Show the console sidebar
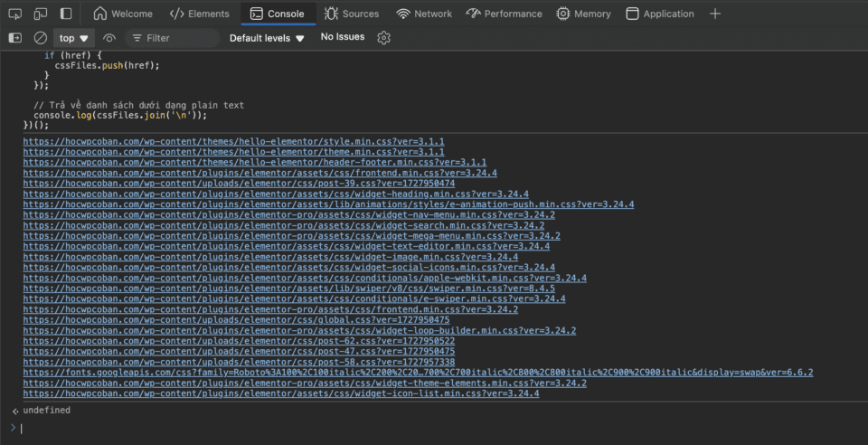The height and width of the screenshot is (445, 868). tap(15, 38)
